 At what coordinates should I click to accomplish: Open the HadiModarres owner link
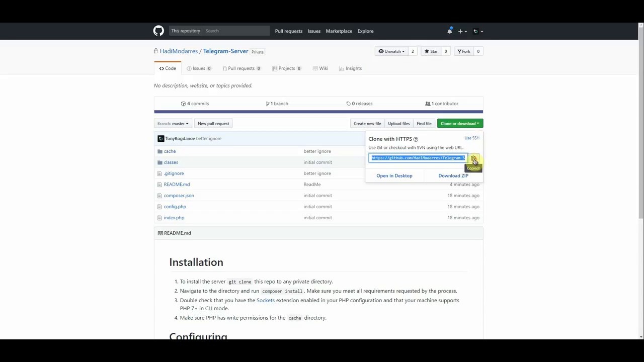179,51
